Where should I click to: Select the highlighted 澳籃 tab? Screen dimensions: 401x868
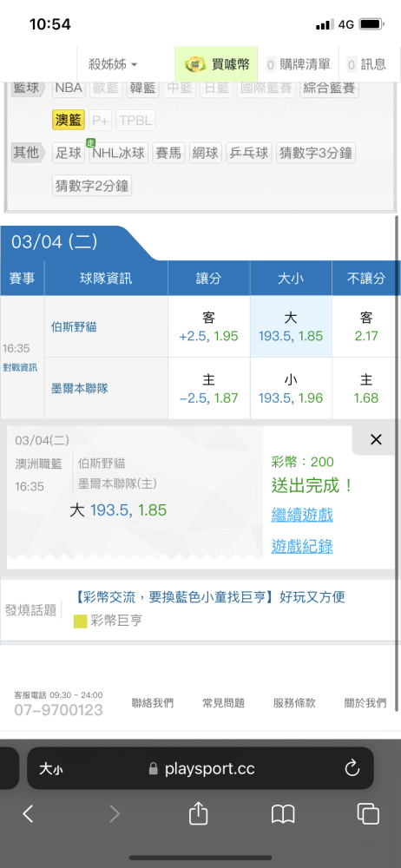point(69,120)
